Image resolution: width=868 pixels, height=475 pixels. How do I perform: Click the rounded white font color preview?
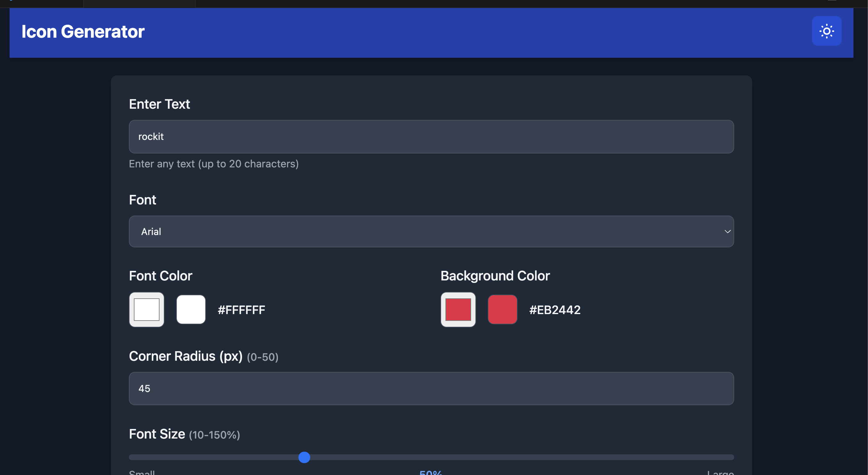click(191, 309)
